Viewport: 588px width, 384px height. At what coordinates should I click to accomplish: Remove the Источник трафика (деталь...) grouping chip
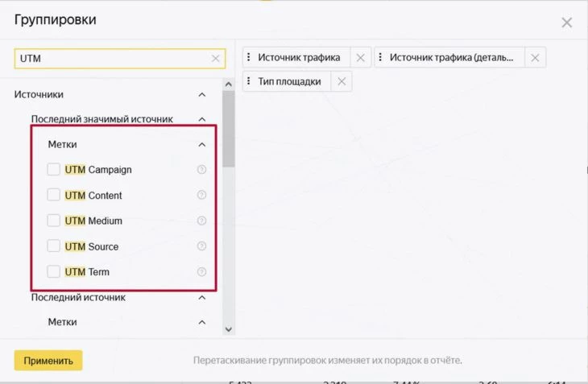coord(535,58)
